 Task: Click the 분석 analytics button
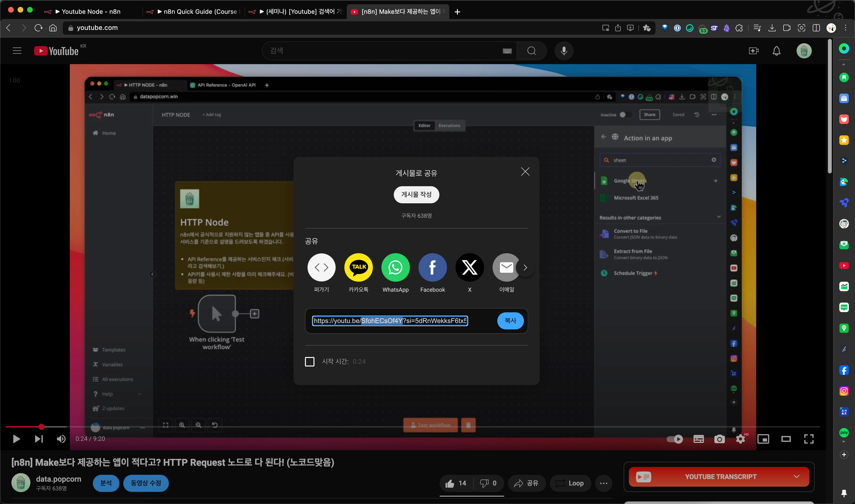pos(106,483)
